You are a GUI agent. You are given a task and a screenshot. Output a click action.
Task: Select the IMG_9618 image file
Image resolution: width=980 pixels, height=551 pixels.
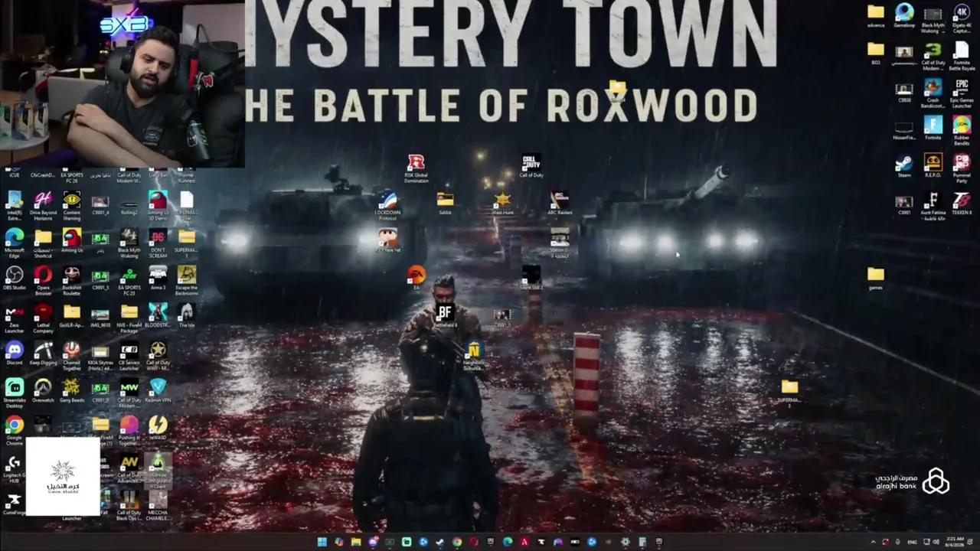[100, 316]
